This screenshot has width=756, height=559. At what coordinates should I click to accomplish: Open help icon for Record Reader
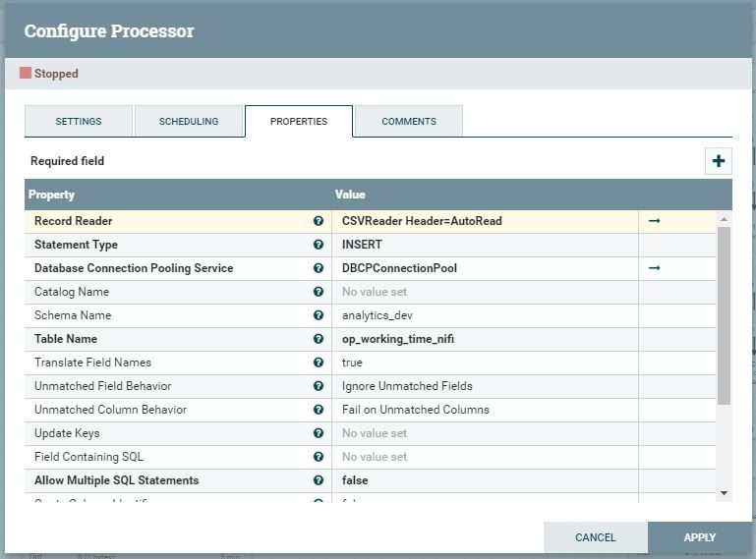pos(319,221)
